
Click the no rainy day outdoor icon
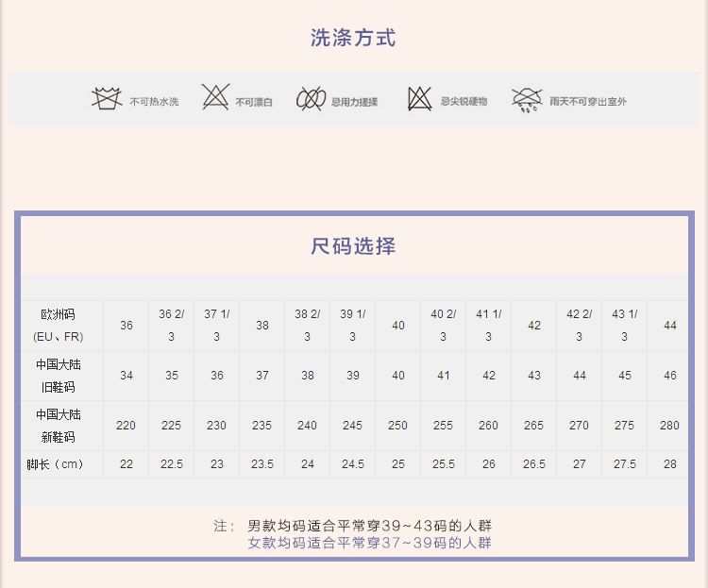point(527,99)
